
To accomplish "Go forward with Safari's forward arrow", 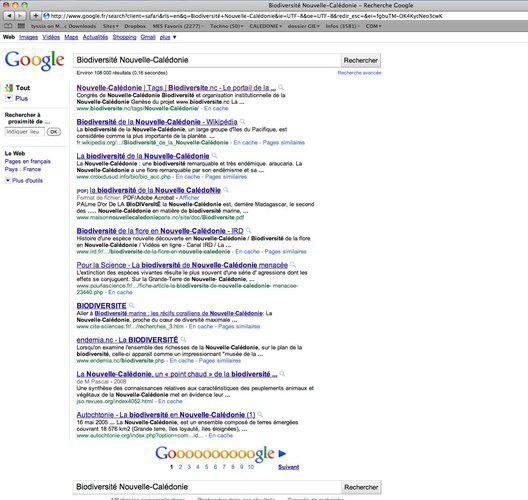I will pyautogui.click(x=20, y=15).
